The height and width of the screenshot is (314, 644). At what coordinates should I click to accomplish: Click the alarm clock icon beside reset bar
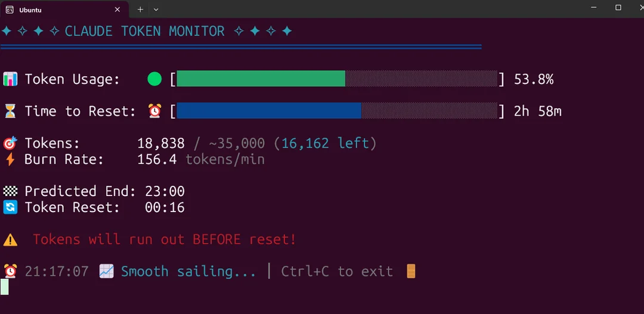pyautogui.click(x=154, y=111)
